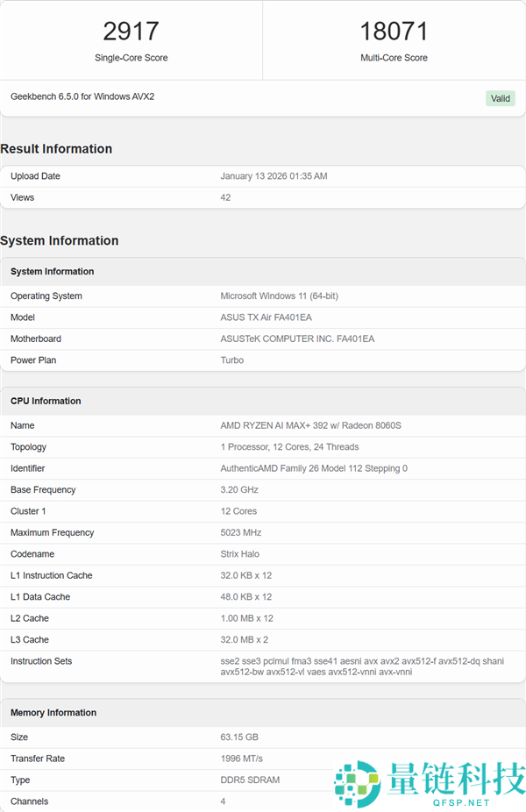Click the memory Size 63.15 GB value
Image resolution: width=526 pixels, height=812 pixels.
point(239,737)
